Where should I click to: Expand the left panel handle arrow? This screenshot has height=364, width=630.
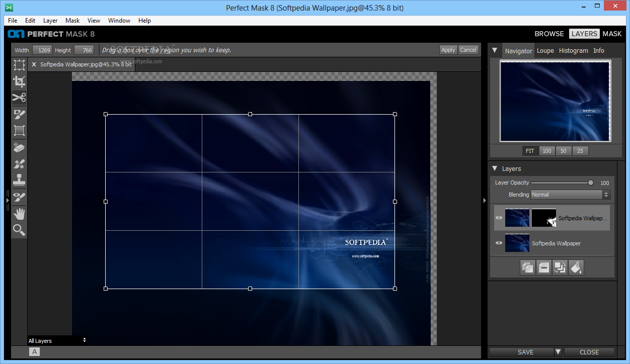coord(8,200)
